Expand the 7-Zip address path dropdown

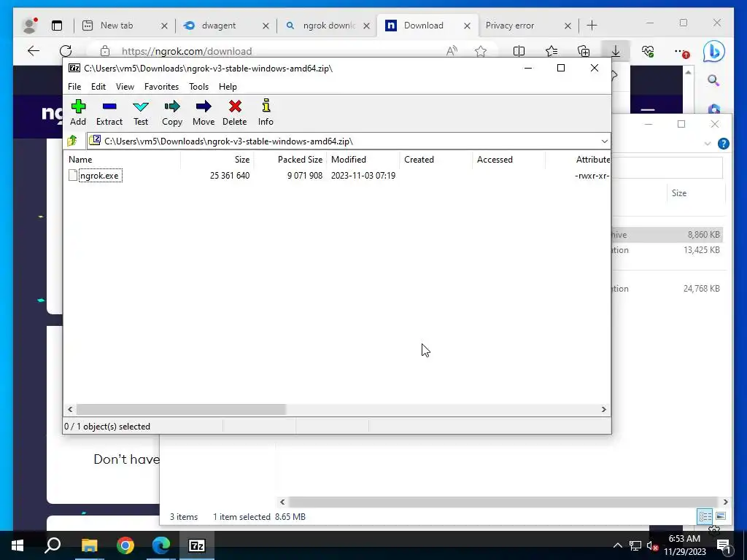coord(604,141)
